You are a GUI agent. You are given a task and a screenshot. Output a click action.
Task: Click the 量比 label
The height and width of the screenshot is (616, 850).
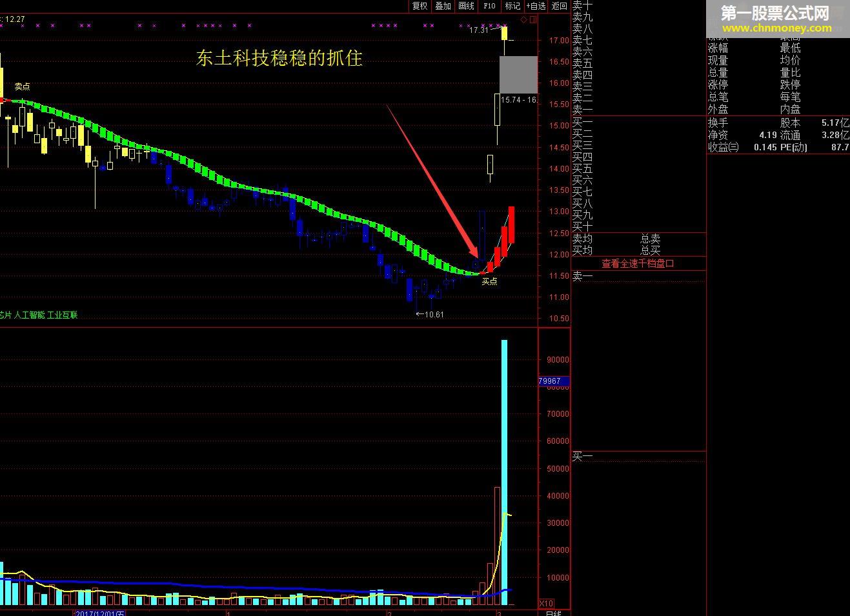coord(790,73)
